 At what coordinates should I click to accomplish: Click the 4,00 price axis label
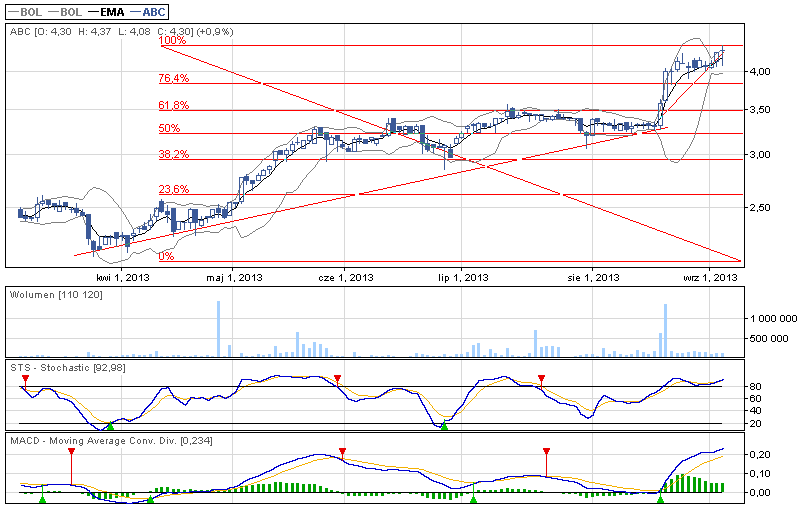(x=761, y=72)
